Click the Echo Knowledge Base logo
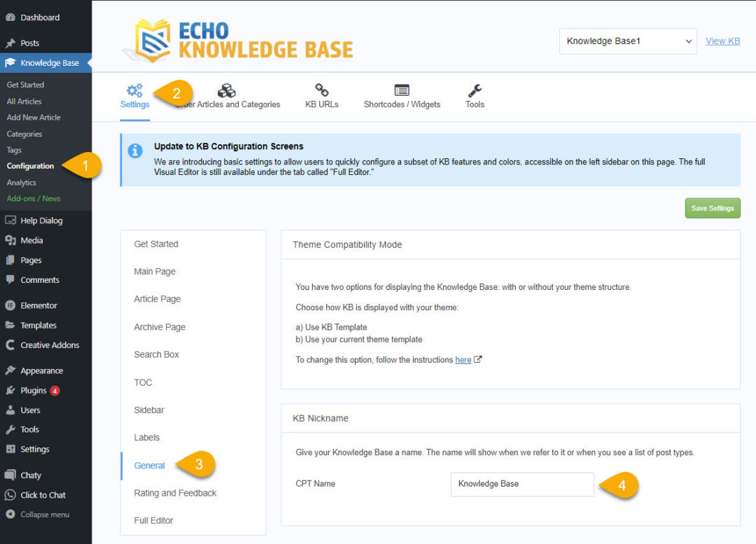This screenshot has height=544, width=756. coord(238,41)
